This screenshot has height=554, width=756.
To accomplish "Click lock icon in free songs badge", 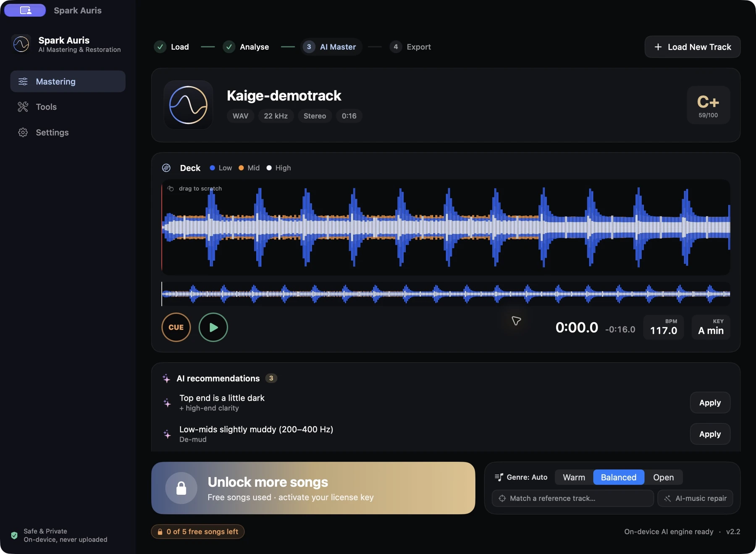I will (x=160, y=532).
